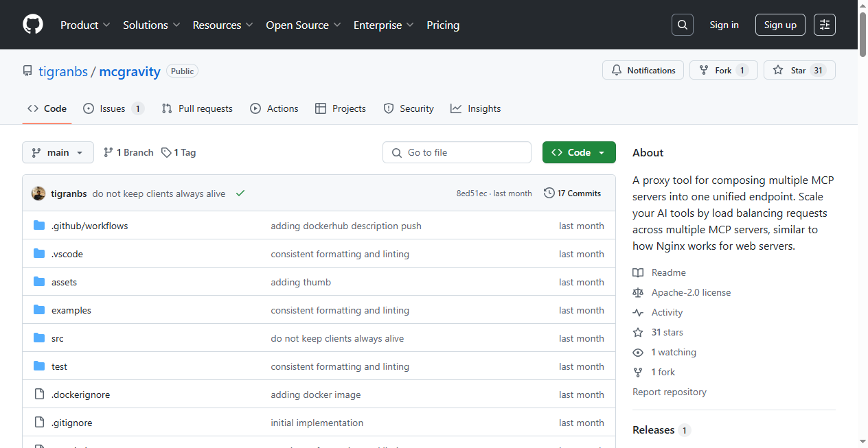Open the main branch selector dropdown
868x448 pixels.
point(58,152)
